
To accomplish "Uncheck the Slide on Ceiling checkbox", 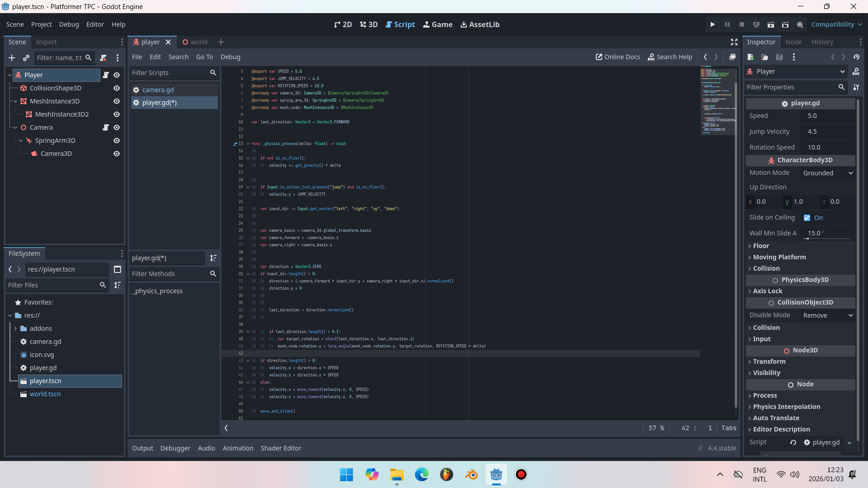I will coord(807,218).
